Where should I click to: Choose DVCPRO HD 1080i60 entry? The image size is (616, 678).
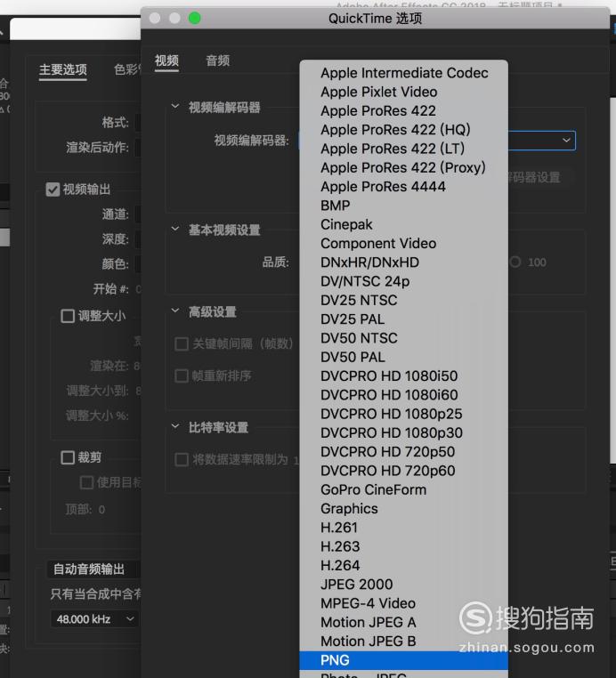[403, 395]
